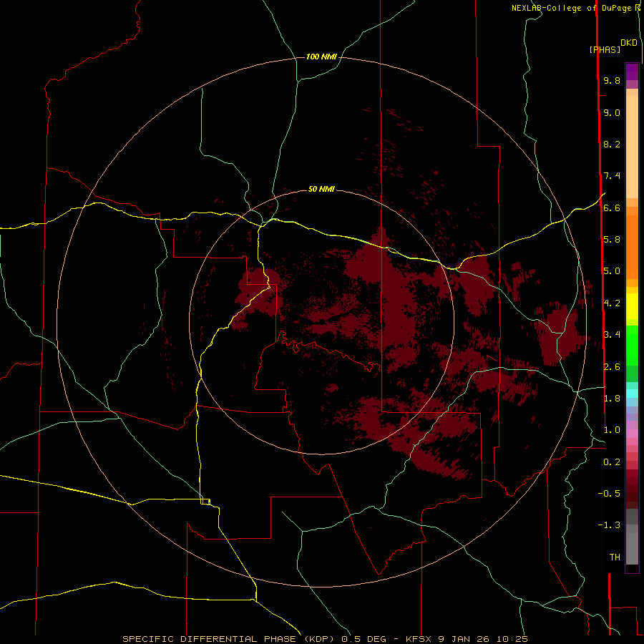Click the 100 NMI range ring label
Screen dimensions: 644x644
pyautogui.click(x=321, y=57)
